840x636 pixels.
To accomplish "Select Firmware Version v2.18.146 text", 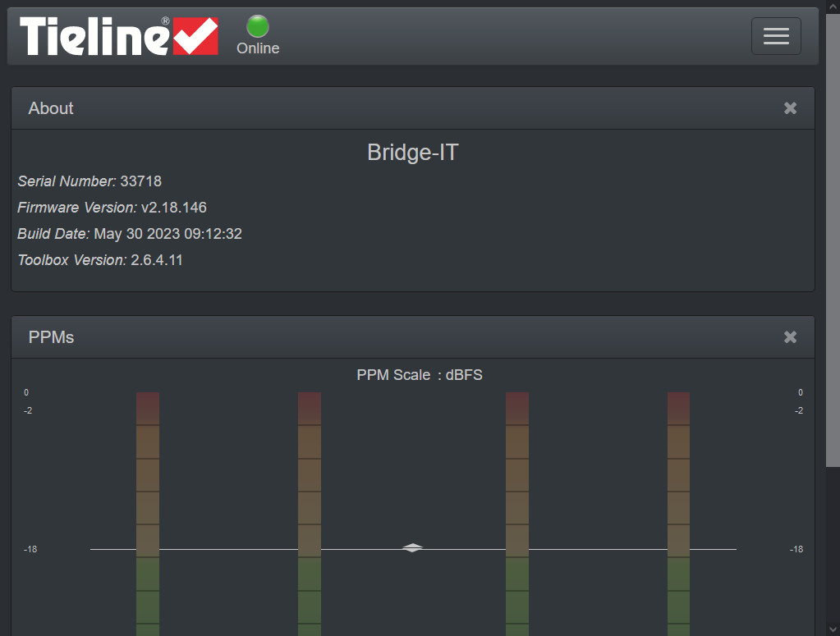I will click(112, 207).
